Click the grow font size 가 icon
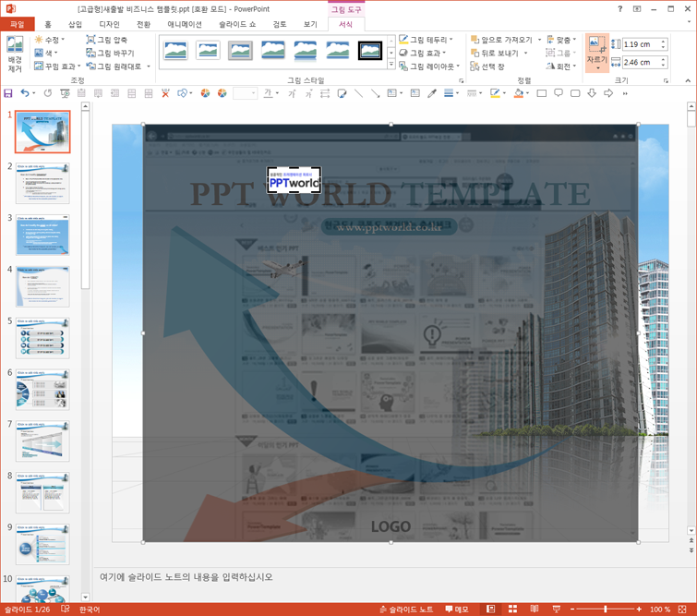The width and height of the screenshot is (697, 616). click(x=292, y=93)
